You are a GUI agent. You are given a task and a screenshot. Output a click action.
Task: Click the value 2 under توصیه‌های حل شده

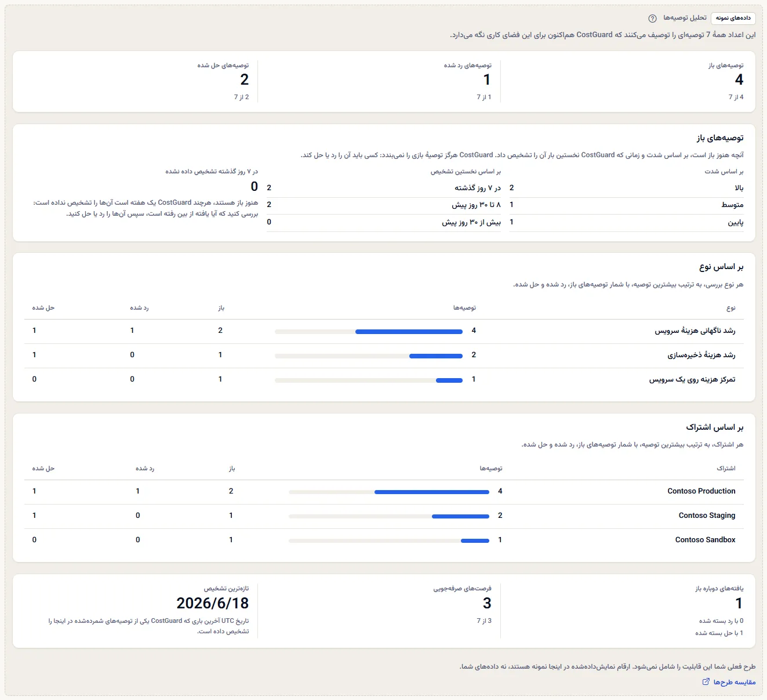point(244,79)
